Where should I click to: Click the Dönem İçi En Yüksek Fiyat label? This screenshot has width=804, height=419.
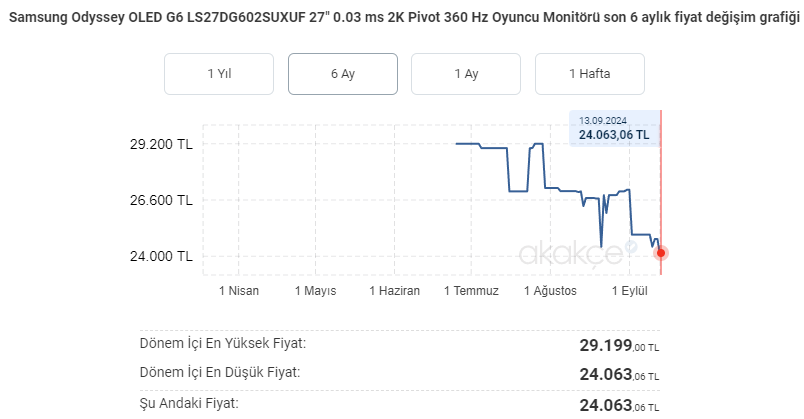222,344
